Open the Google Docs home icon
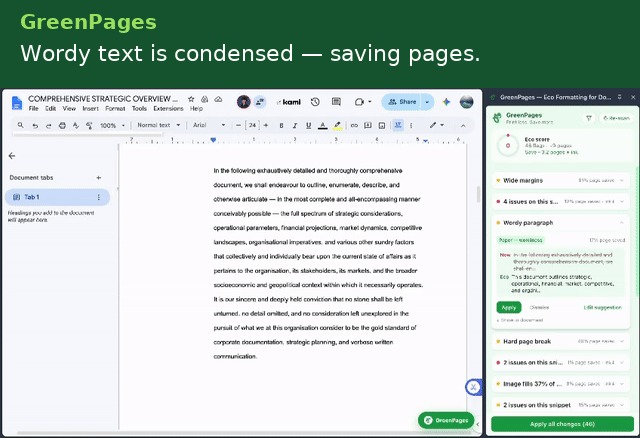 pos(17,103)
